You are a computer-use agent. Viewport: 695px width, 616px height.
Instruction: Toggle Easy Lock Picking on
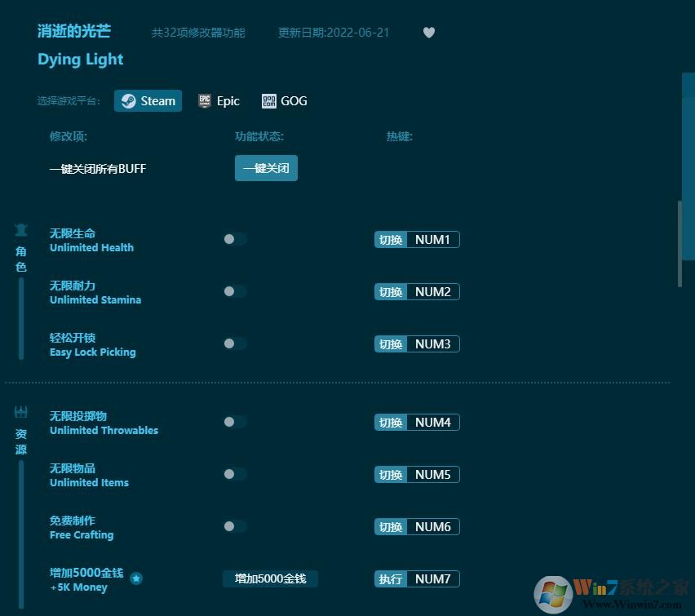235,343
